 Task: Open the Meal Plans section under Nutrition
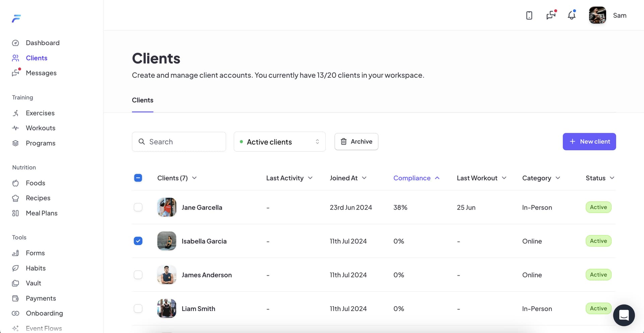[42, 213]
